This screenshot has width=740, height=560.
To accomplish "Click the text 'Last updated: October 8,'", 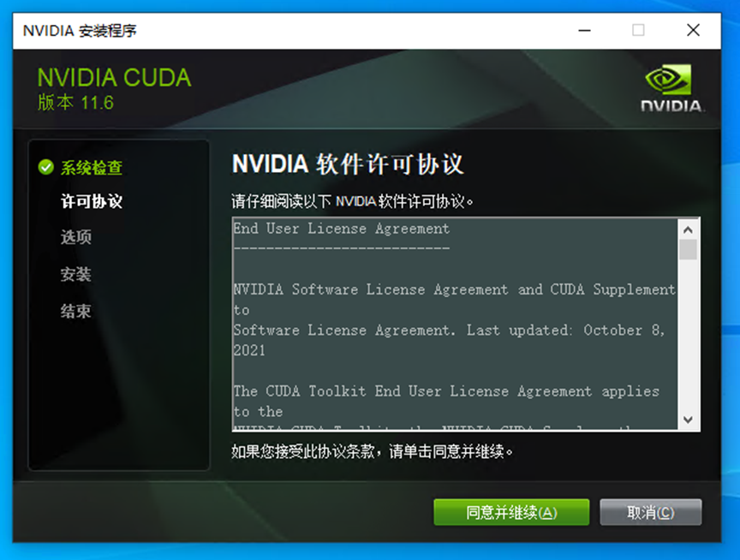I will tap(565, 331).
